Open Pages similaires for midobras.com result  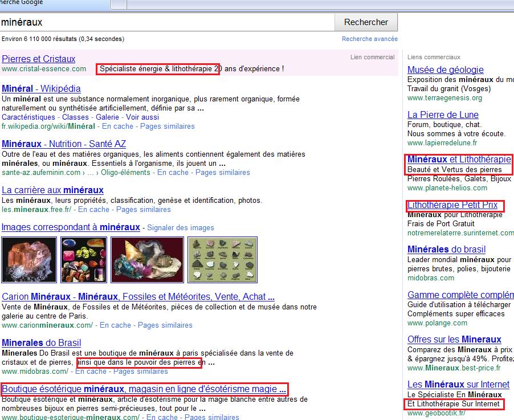click(x=140, y=372)
